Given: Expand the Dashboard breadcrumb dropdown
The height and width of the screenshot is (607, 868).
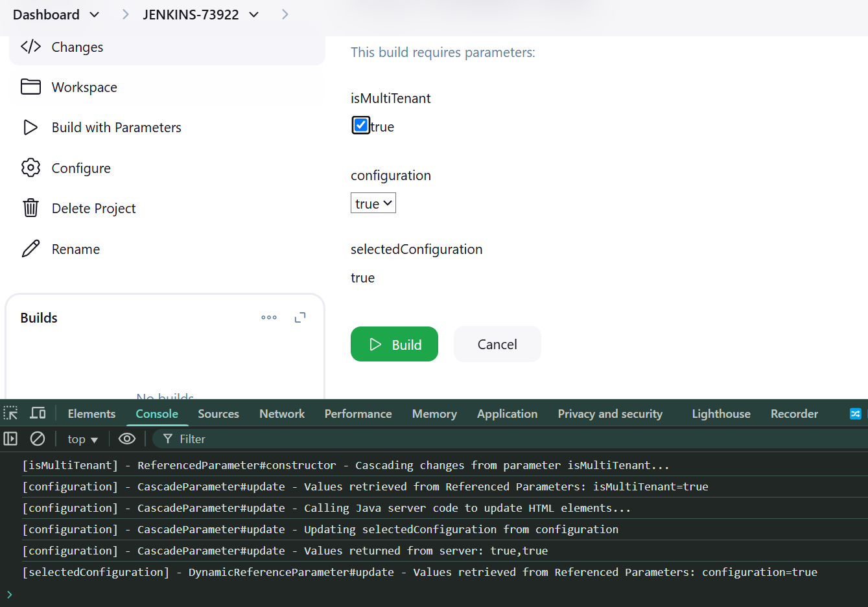Looking at the screenshot, I should click(95, 14).
